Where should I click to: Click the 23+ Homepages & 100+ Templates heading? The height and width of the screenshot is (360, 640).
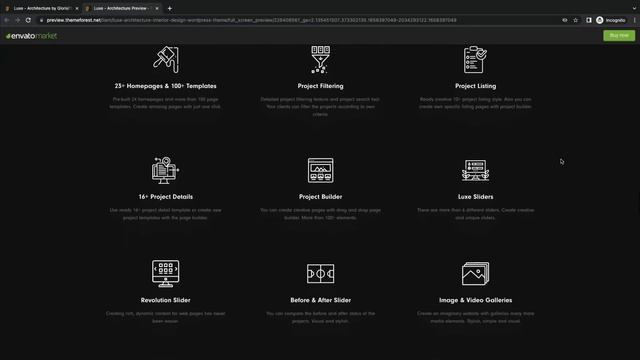[165, 86]
